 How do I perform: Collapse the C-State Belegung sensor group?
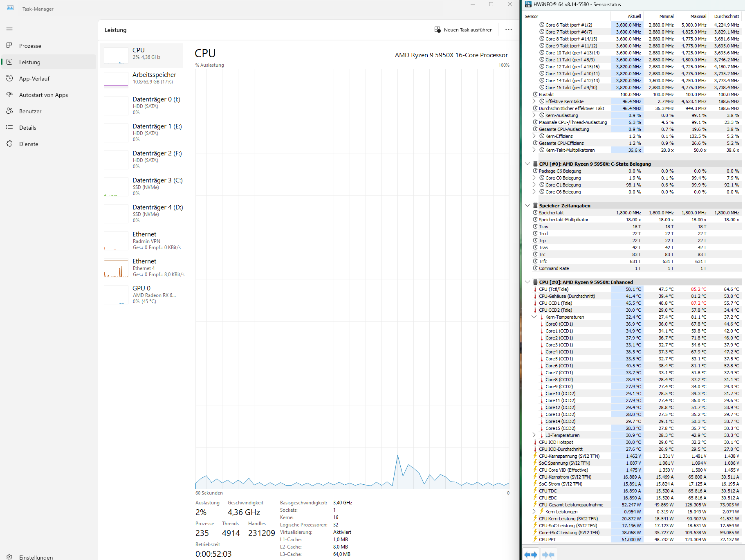[x=527, y=164]
